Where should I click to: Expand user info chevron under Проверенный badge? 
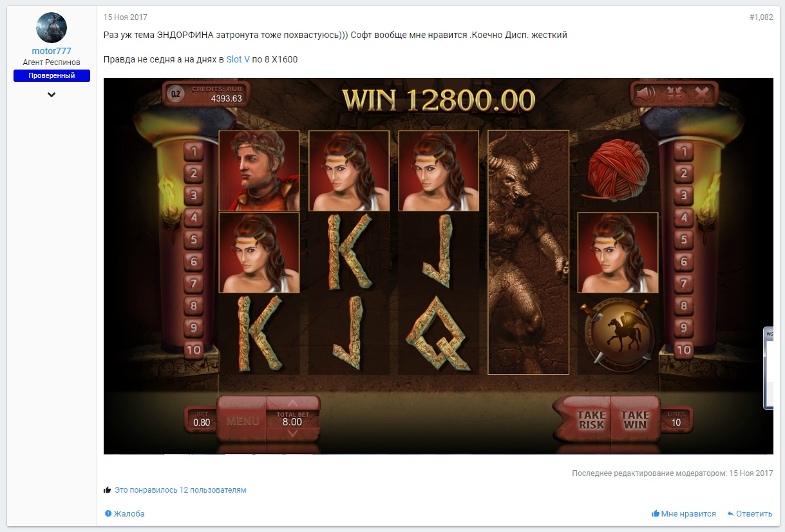(52, 95)
